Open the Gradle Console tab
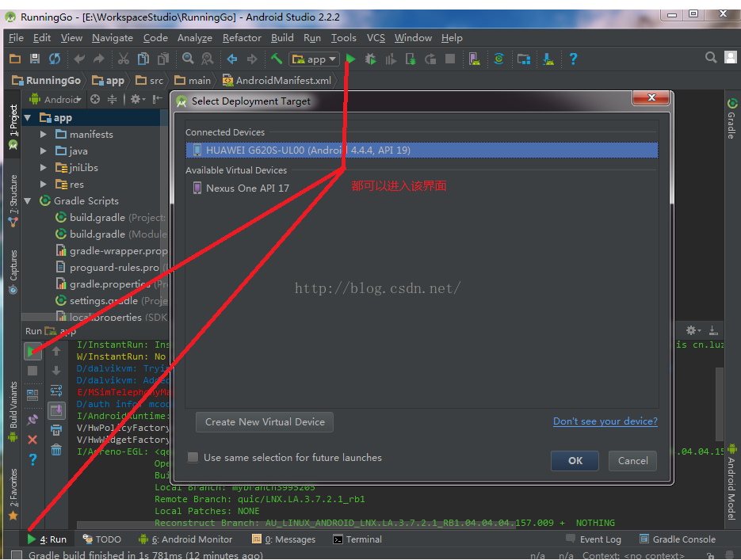Viewport: 741px width, 560px height. click(677, 539)
